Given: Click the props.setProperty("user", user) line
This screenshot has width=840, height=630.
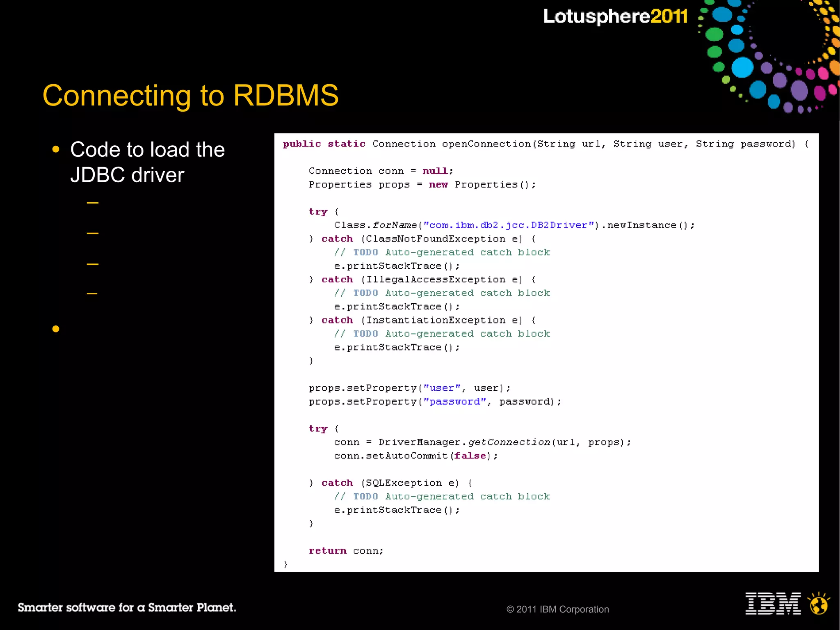Looking at the screenshot, I should [410, 388].
